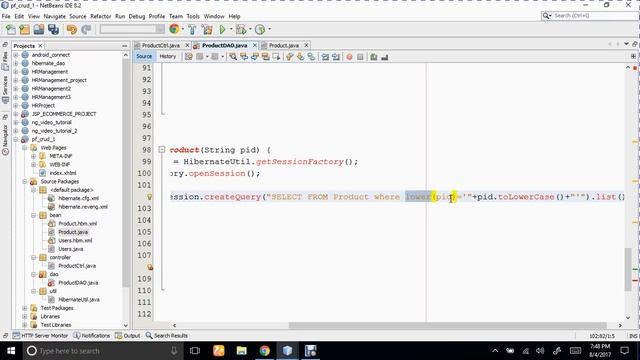
Task: Collapse the pf_crud_1 project node
Action: [16, 139]
